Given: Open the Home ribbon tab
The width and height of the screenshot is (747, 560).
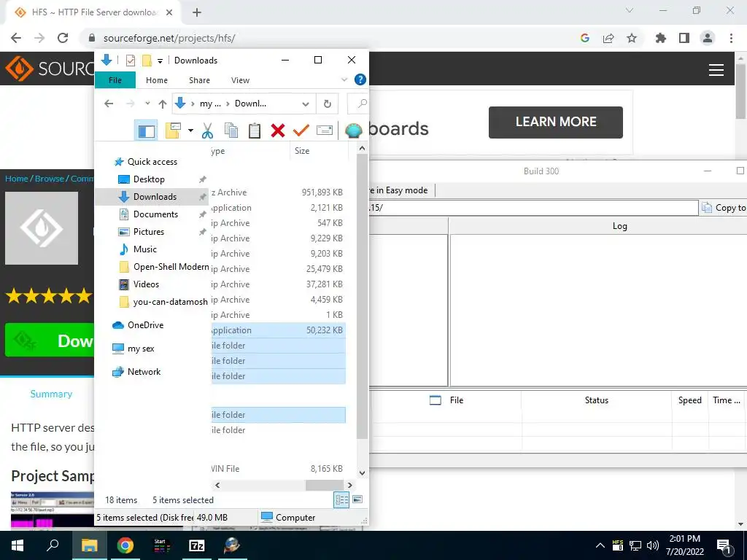Looking at the screenshot, I should click(157, 80).
